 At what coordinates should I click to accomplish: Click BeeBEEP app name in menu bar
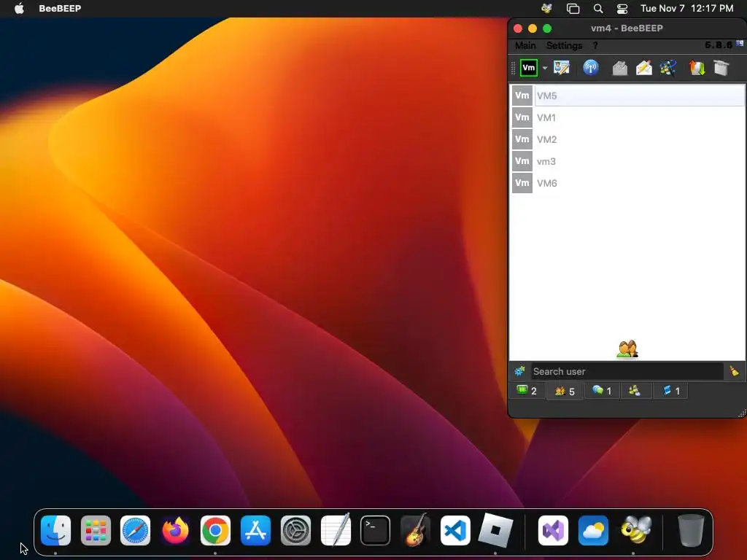point(60,8)
